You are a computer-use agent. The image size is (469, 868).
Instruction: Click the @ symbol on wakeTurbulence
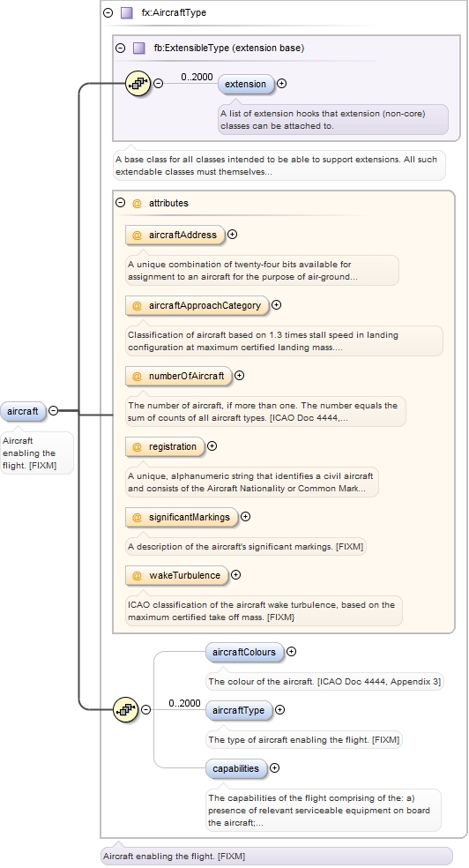(137, 575)
